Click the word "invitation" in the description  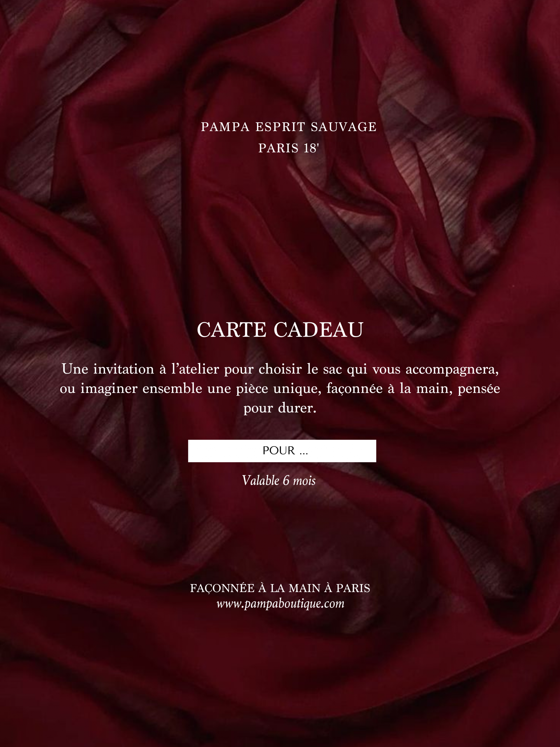tap(124, 369)
